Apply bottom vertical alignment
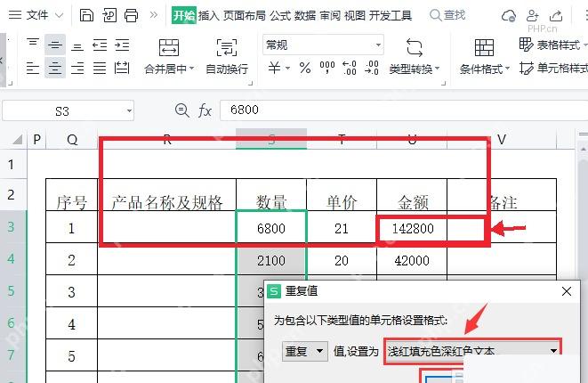588x383 pixels. (77, 45)
